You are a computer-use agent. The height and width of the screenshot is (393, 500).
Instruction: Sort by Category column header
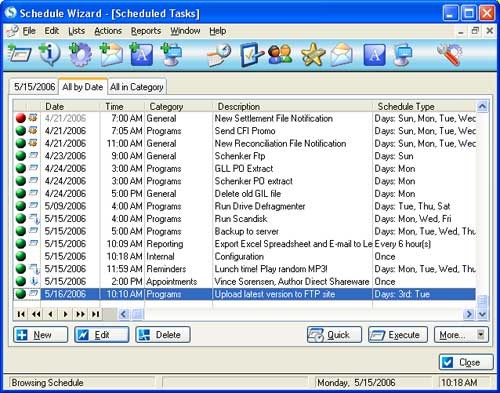tap(179, 107)
